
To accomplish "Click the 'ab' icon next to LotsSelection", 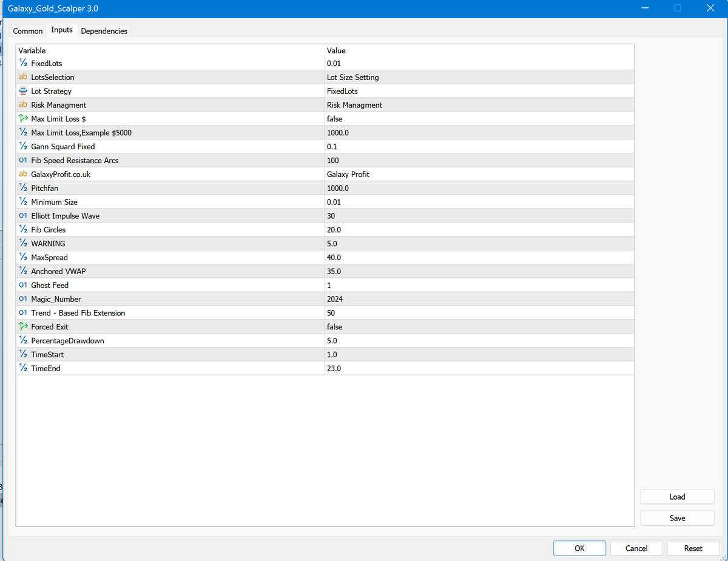I will [x=23, y=77].
